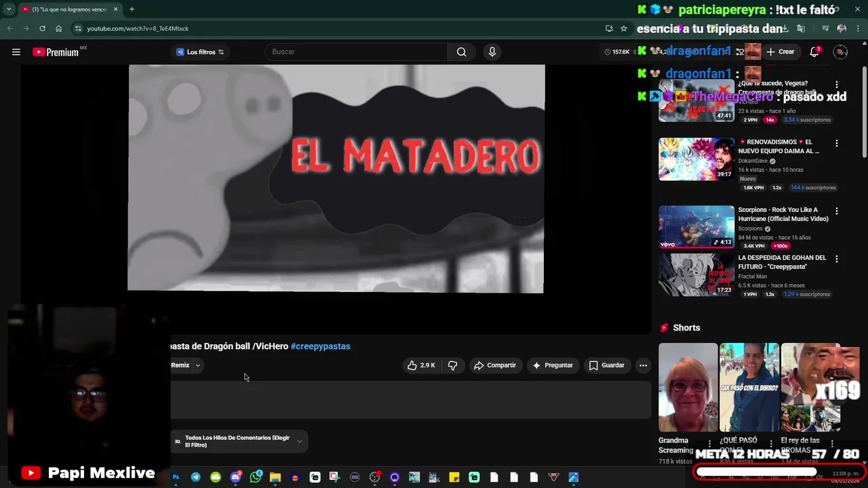
Task: Open Grandma Screaming short
Action: [x=688, y=388]
